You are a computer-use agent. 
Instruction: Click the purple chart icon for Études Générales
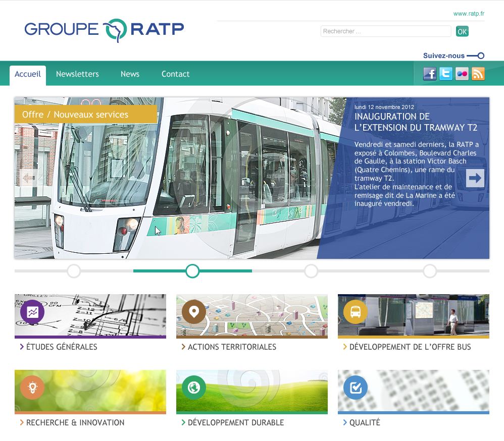[32, 311]
